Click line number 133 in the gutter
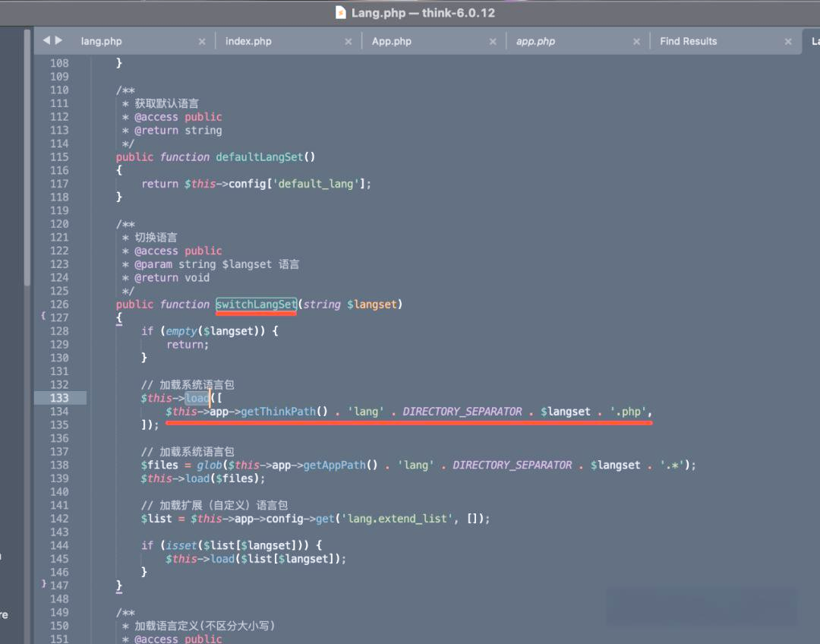The height and width of the screenshot is (644, 820). coord(60,398)
